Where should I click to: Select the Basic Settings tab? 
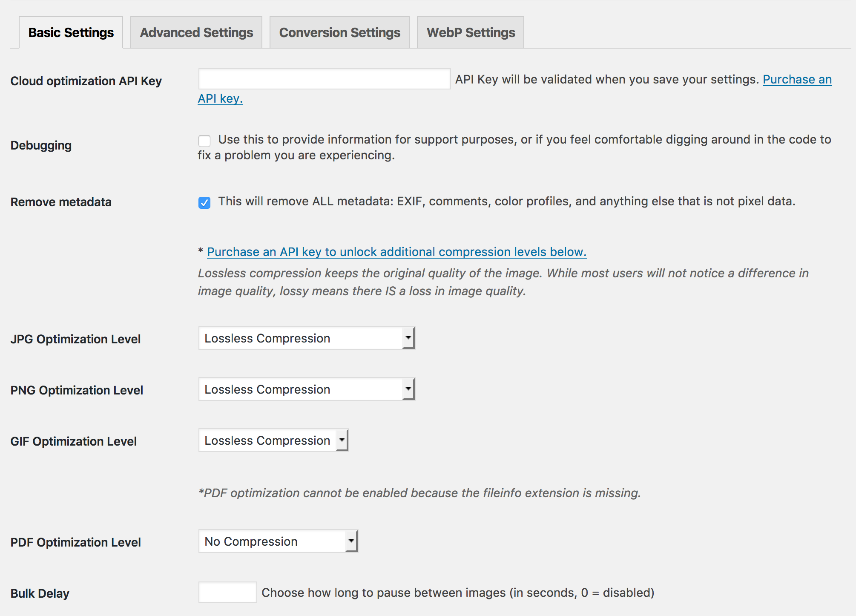[71, 33]
